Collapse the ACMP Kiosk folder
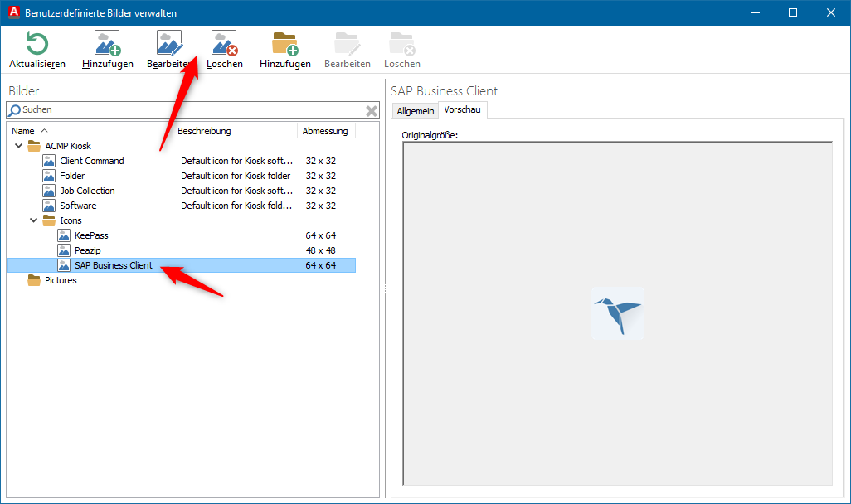 click(x=18, y=146)
